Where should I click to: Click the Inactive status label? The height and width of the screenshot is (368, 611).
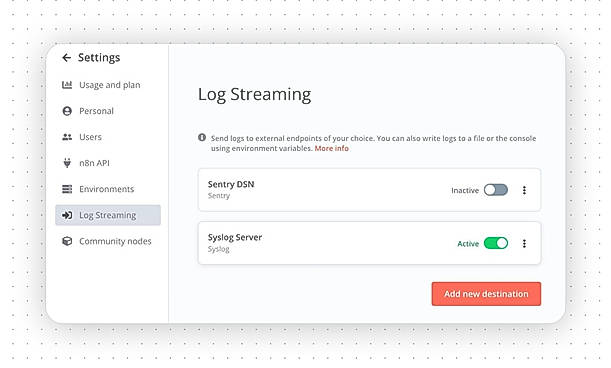coord(465,190)
